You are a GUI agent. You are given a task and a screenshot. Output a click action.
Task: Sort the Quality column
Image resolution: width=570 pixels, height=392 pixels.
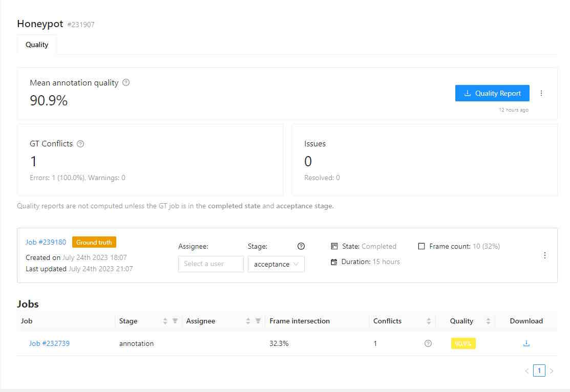[x=488, y=321]
